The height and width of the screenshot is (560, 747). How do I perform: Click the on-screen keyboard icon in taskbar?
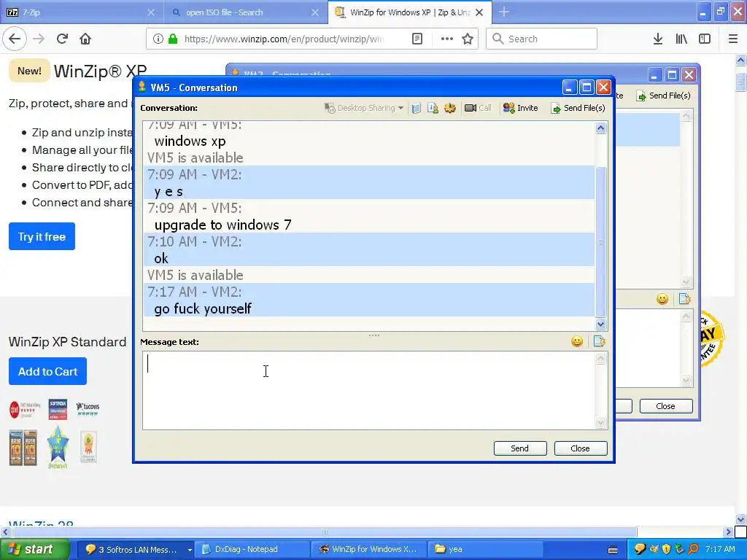pos(613,550)
